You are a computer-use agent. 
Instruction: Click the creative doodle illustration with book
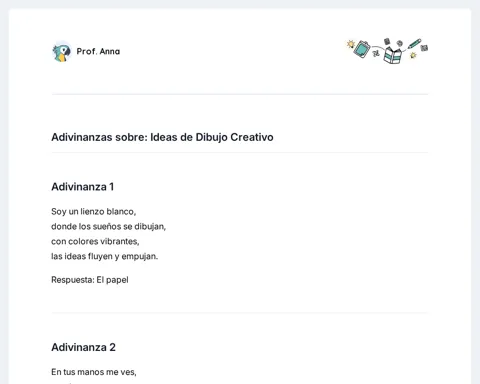[x=387, y=51]
